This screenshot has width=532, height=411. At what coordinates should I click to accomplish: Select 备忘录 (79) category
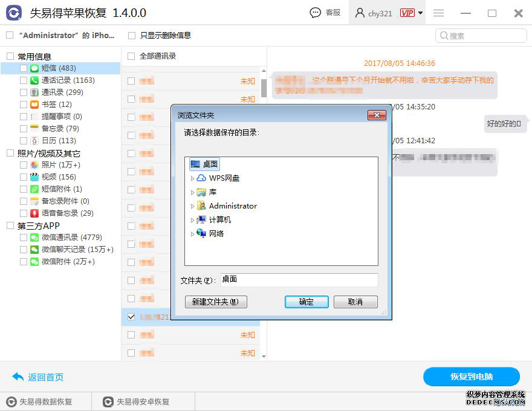pos(60,129)
